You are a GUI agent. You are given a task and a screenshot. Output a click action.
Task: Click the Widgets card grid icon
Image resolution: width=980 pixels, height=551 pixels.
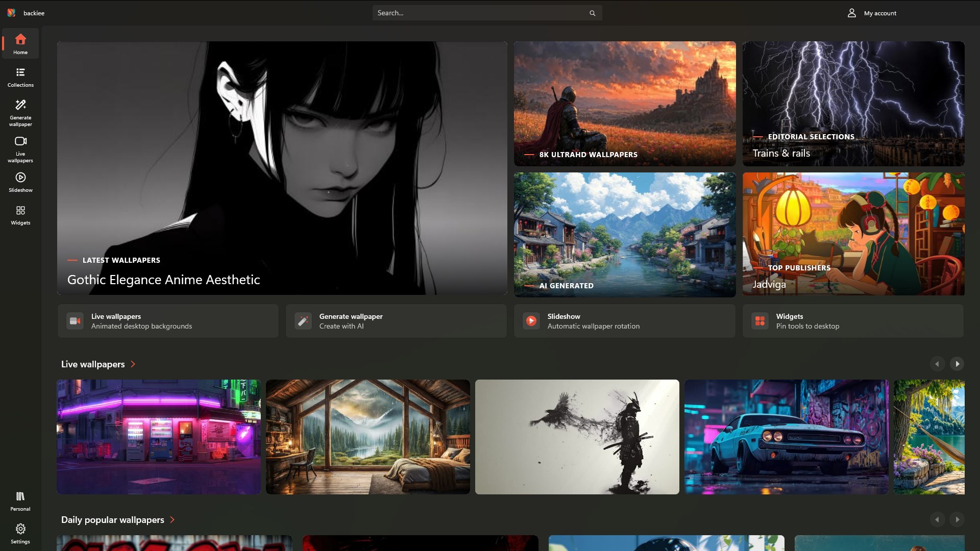click(x=760, y=321)
